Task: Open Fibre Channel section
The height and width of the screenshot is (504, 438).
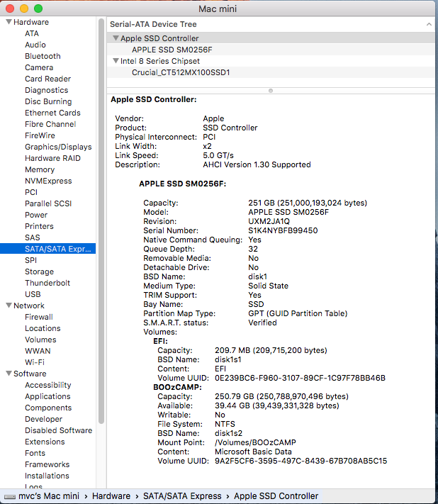Action: click(x=50, y=124)
